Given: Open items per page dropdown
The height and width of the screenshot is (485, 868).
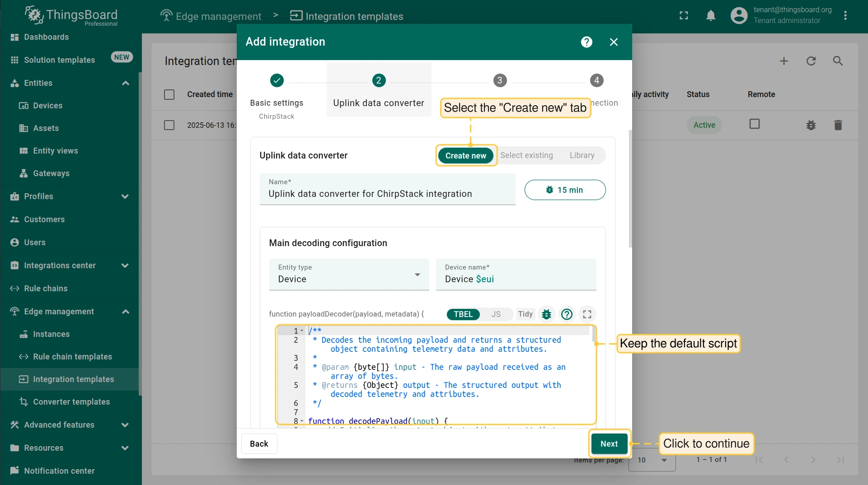Looking at the screenshot, I should coord(652,460).
